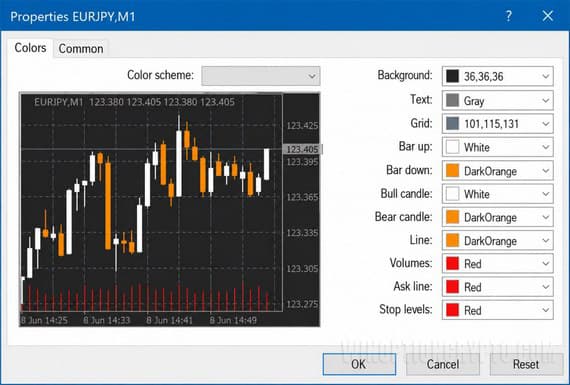
Task: Expand the Stop levels color dropdown arrow
Action: coord(545,310)
